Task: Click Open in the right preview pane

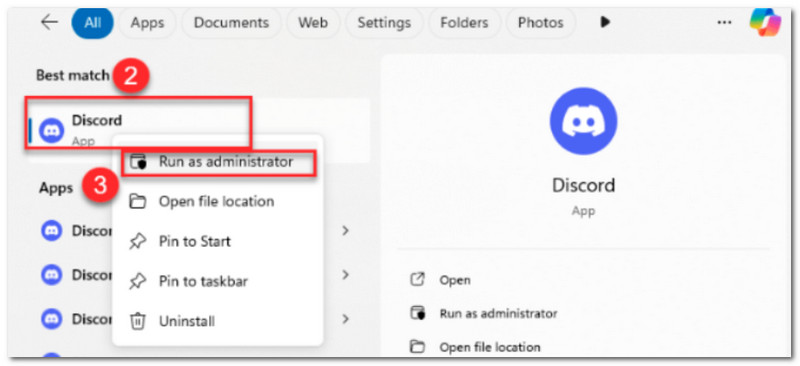Action: [455, 280]
